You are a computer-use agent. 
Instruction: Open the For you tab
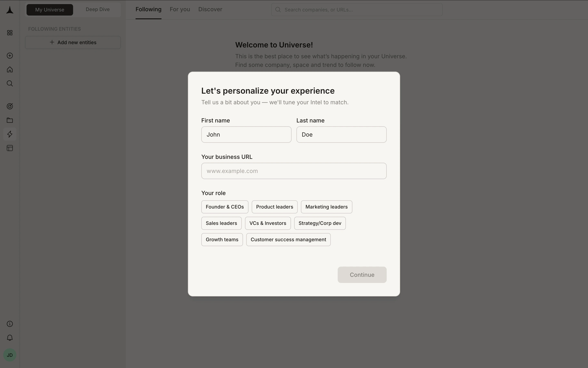180,9
